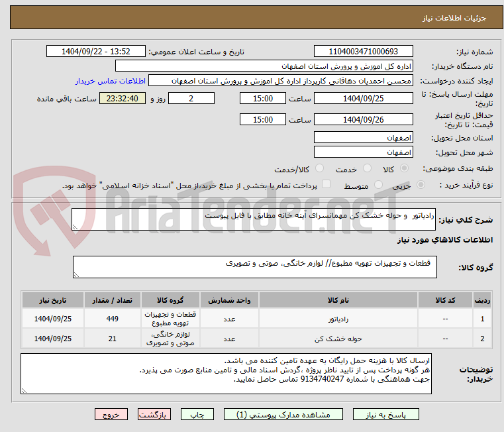Select the جزیی purchase type radio
The image size is (504, 432).
(421, 185)
